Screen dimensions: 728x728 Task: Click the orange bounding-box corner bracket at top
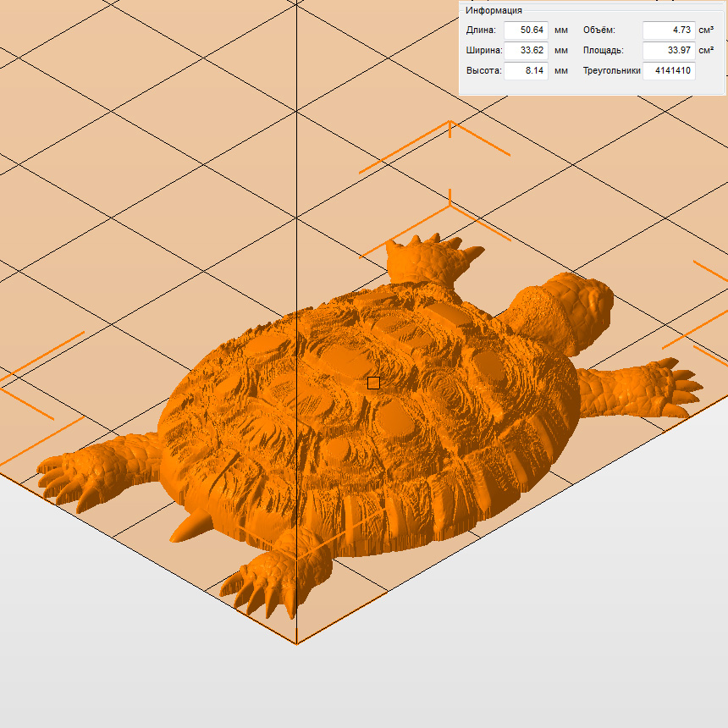point(450,131)
